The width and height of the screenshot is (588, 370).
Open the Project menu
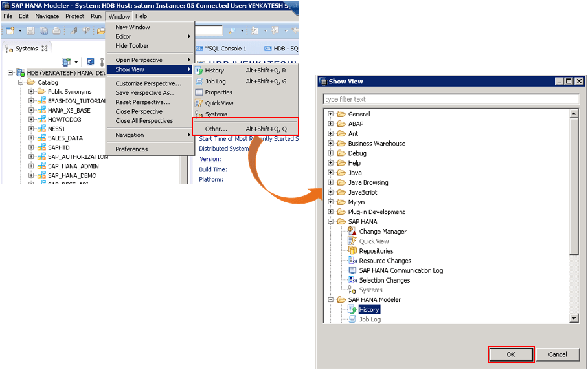[x=74, y=16]
